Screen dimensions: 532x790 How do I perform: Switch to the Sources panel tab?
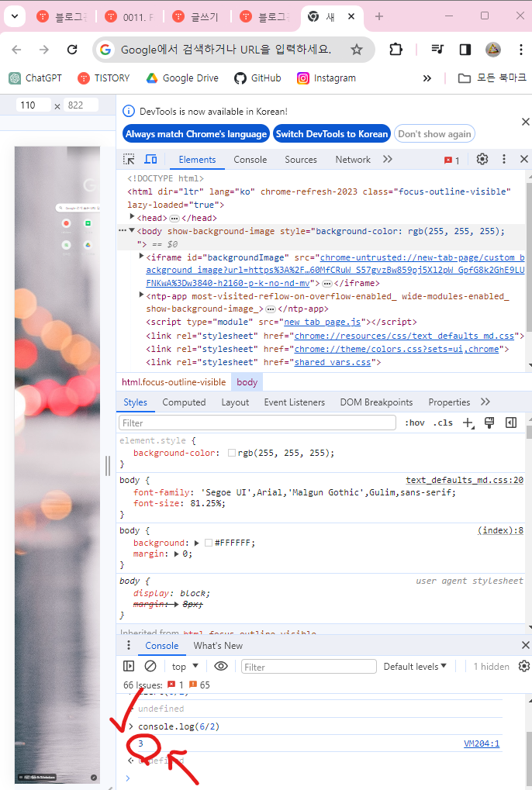point(301,160)
